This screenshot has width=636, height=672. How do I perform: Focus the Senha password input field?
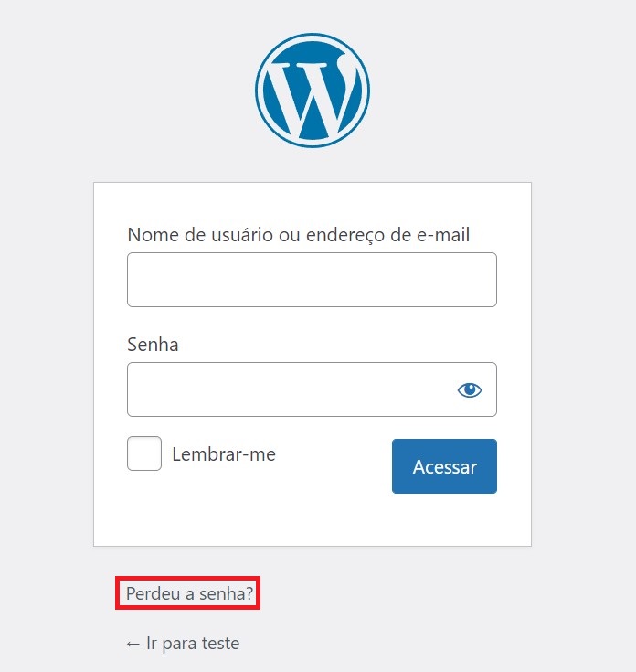pyautogui.click(x=312, y=389)
